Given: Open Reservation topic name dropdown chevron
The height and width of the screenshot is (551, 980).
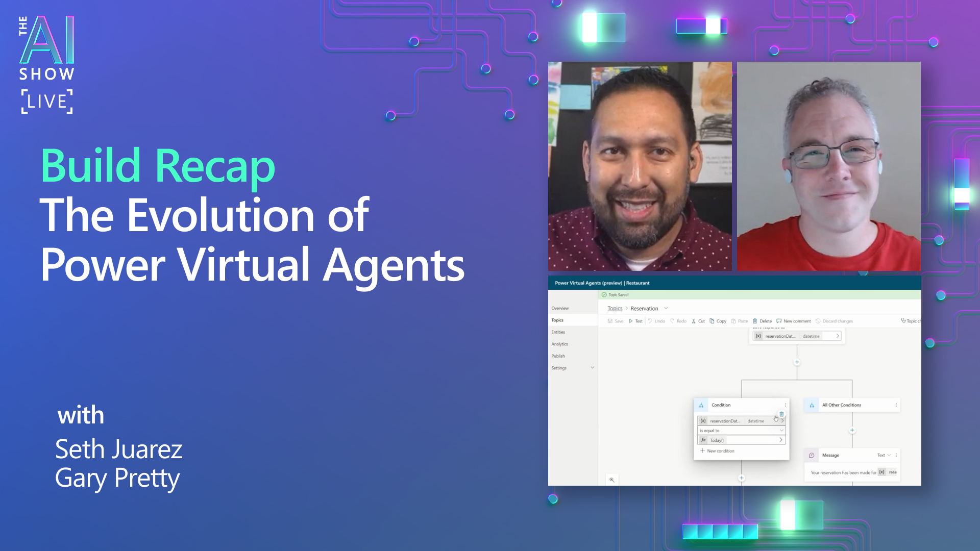Looking at the screenshot, I should pos(666,308).
